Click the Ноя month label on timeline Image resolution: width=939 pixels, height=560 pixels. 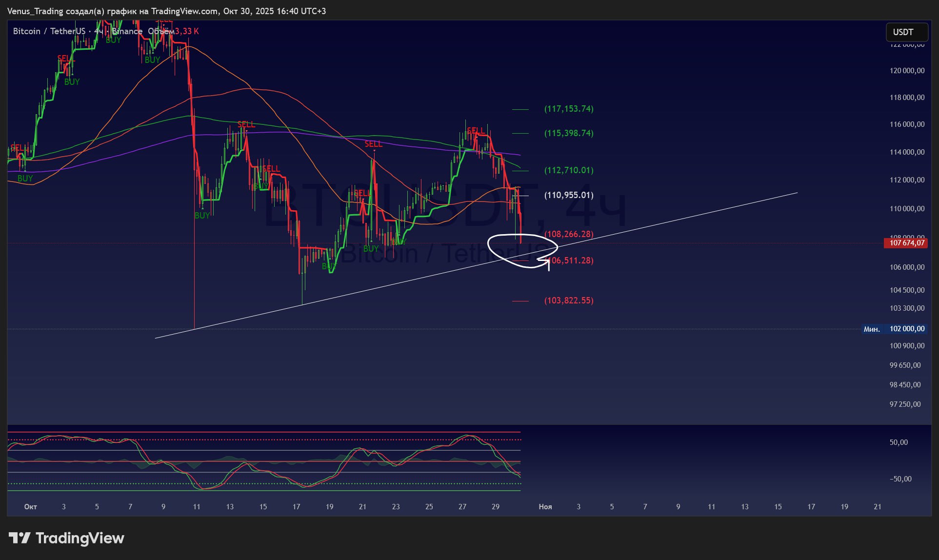point(545,506)
